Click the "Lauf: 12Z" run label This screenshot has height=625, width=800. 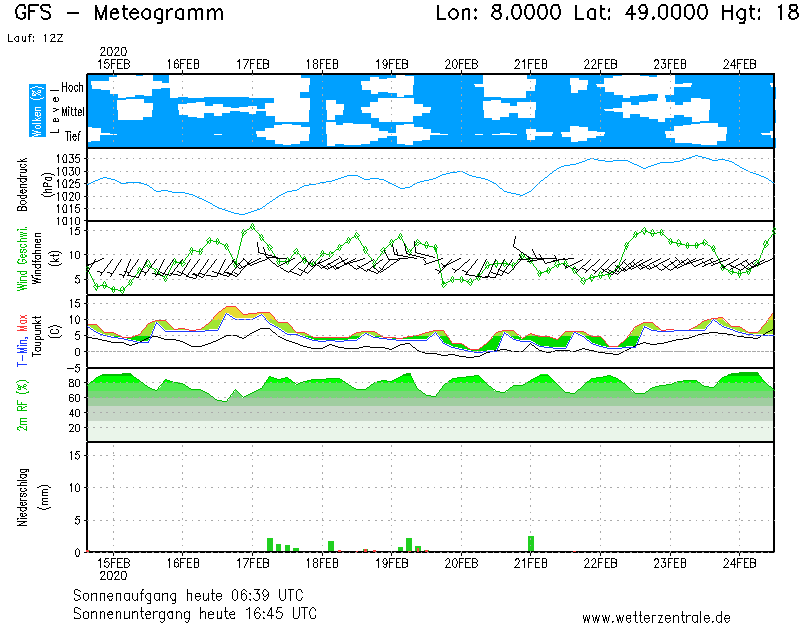[x=35, y=38]
